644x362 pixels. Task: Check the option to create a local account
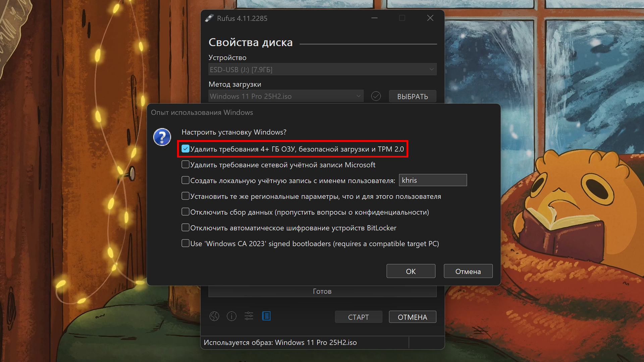185,180
